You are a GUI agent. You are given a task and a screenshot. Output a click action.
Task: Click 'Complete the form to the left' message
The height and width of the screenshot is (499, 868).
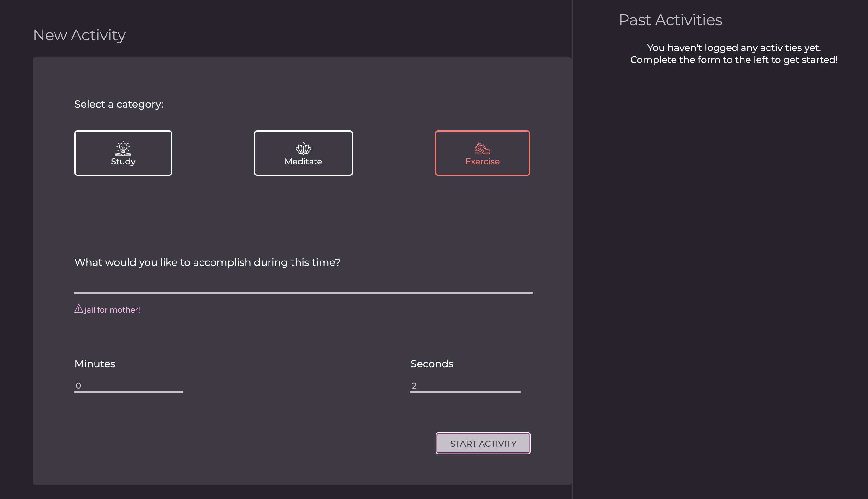click(x=734, y=60)
